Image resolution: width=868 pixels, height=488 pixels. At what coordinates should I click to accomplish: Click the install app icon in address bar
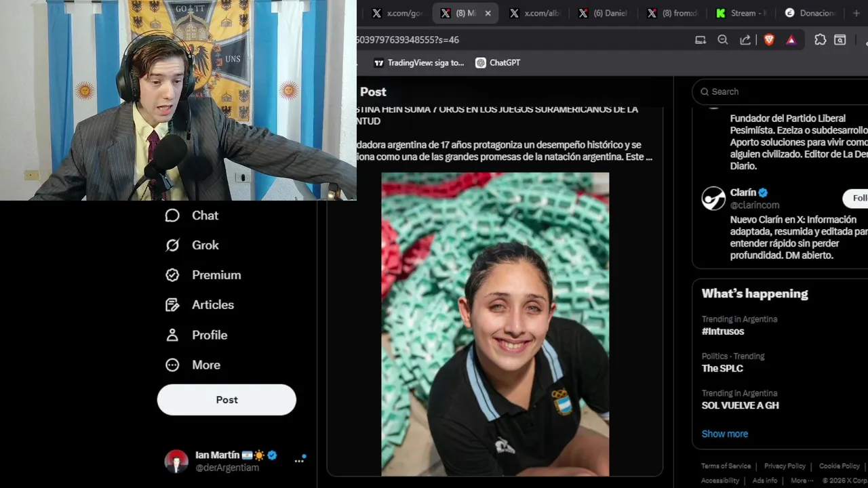(x=701, y=40)
